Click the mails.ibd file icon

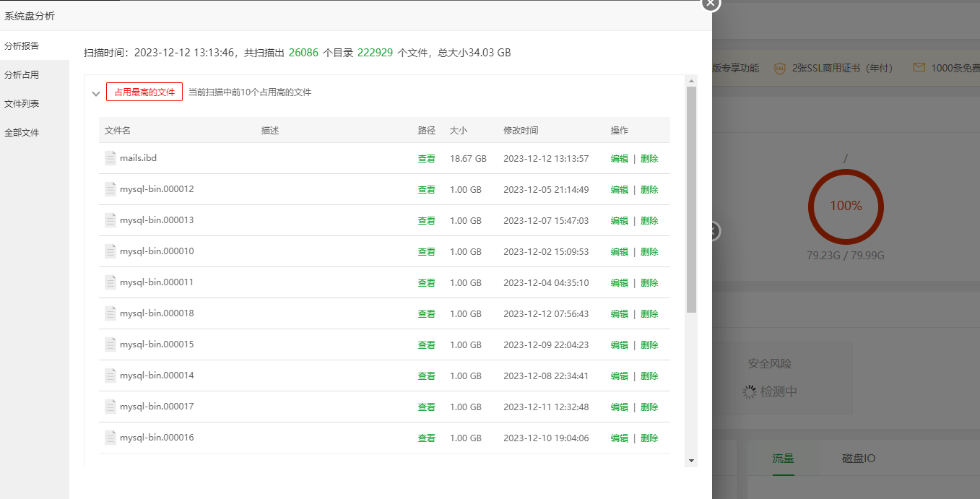[x=110, y=158]
